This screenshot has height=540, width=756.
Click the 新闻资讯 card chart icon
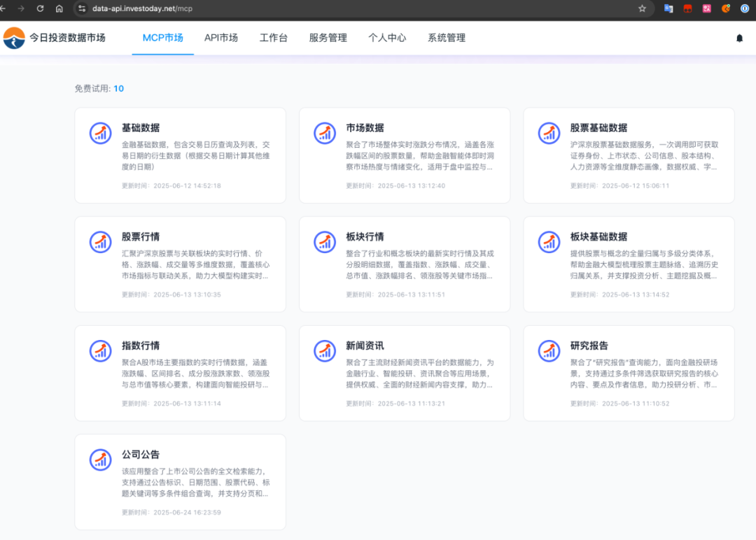[x=324, y=350]
